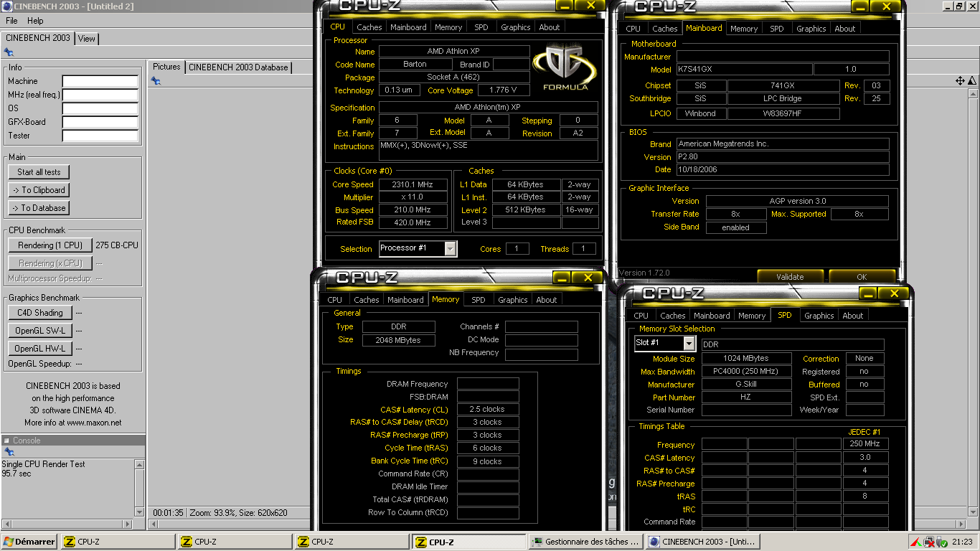Select the four-arrow move view icon

[x=960, y=81]
